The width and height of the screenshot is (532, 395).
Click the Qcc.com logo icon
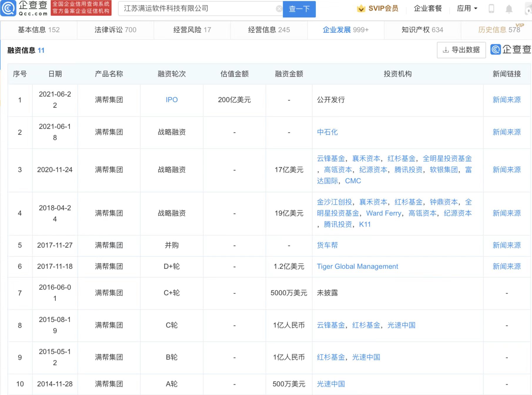click(8, 8)
